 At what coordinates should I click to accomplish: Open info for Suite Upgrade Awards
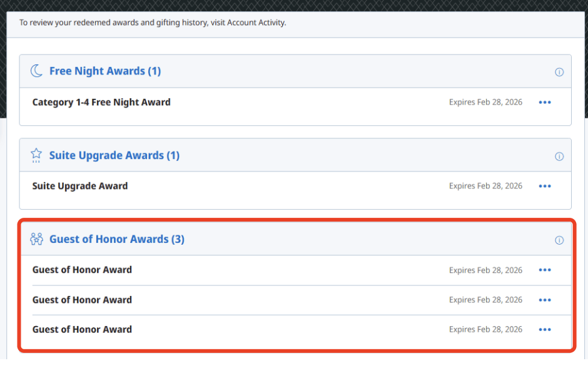559,156
